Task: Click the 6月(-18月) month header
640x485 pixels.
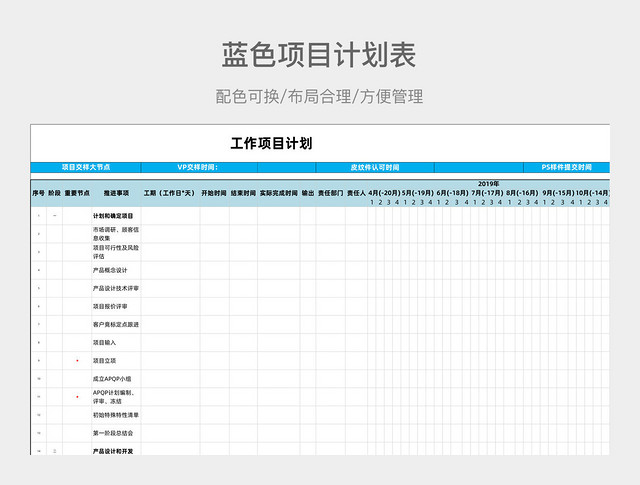Action: [452, 193]
